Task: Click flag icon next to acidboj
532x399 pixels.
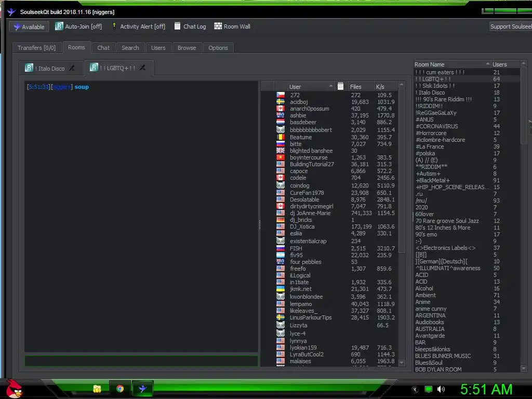Action: tap(281, 102)
